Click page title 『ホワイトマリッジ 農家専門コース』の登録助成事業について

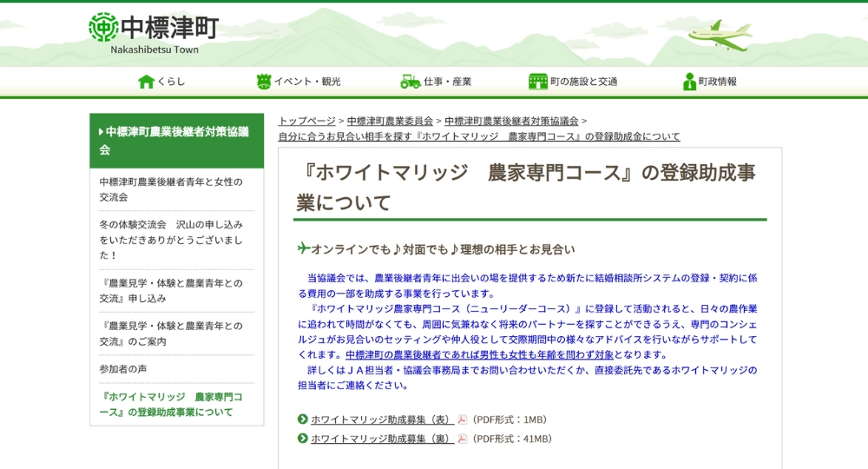[526, 187]
